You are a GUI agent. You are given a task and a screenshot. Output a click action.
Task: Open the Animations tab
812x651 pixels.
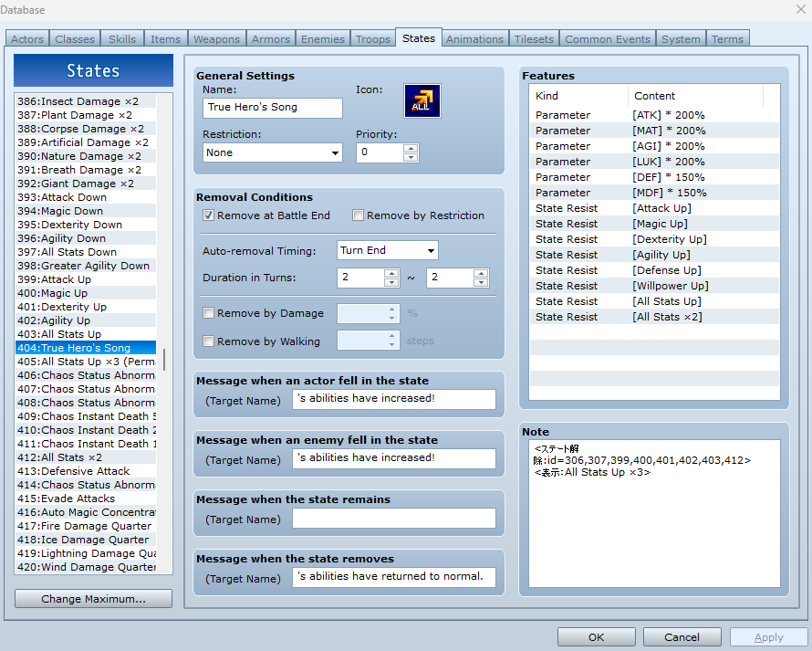474,39
